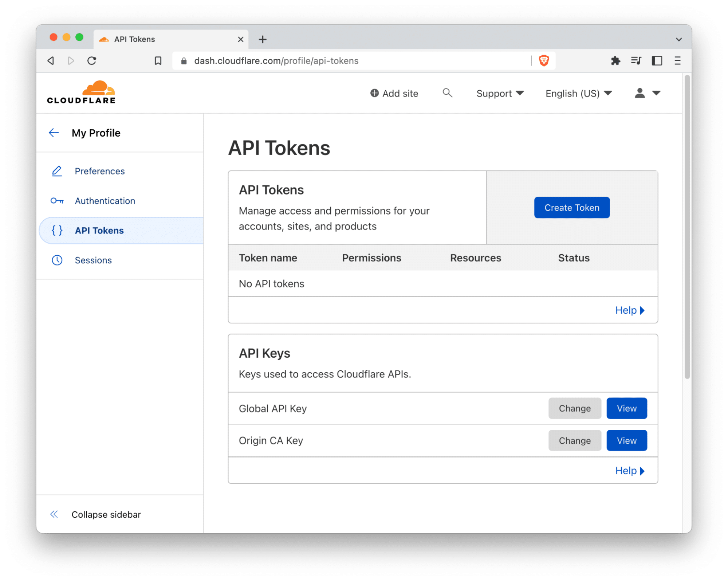The image size is (728, 581).
Task: Open the English (US) language dropdown
Action: (x=578, y=94)
